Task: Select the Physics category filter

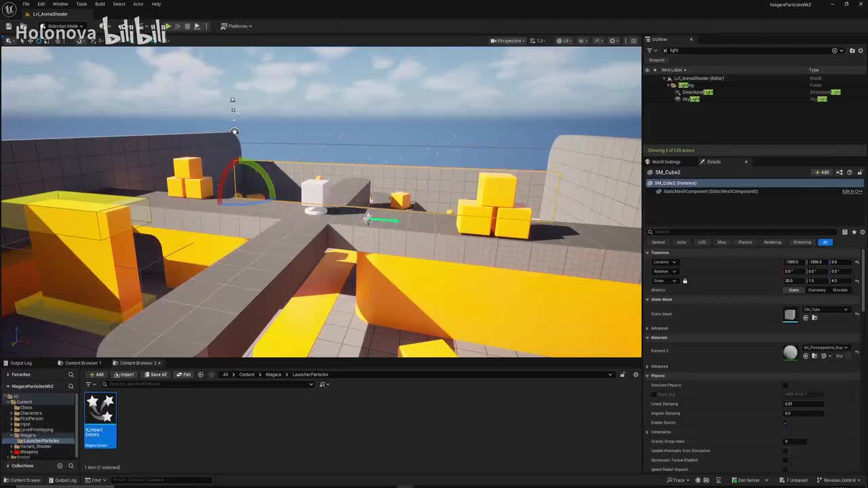Action: tap(745, 242)
